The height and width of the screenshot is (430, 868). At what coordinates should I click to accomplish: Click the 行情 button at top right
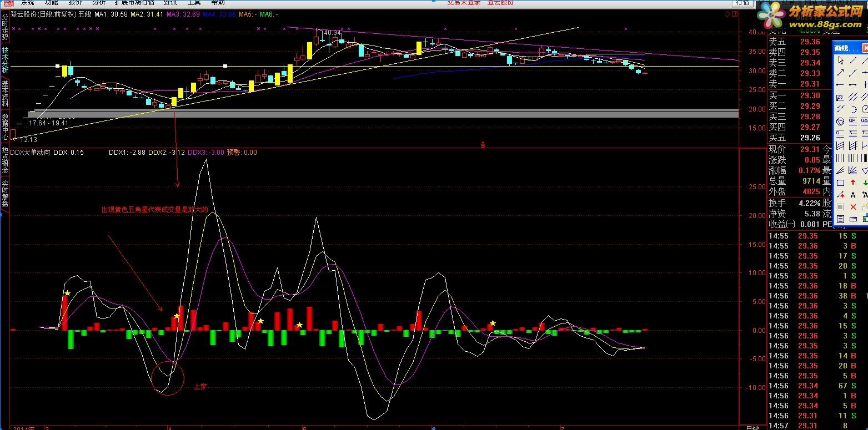coord(743,3)
